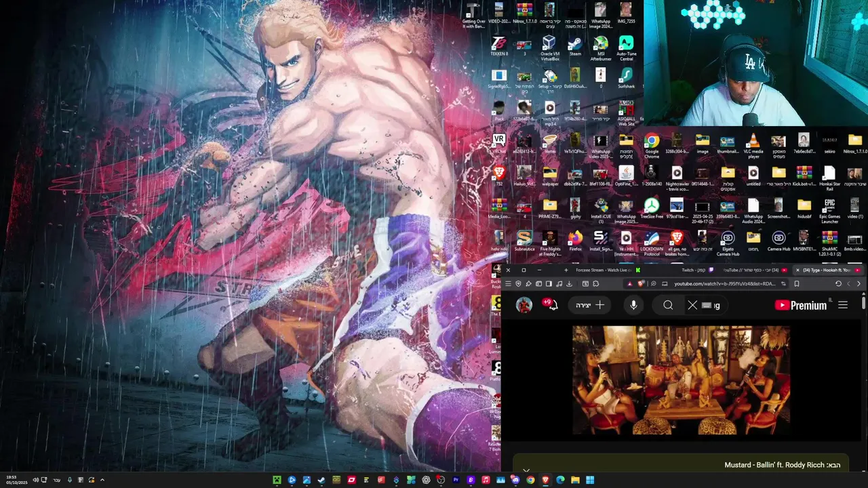This screenshot has width=868, height=488.
Task: Clear YouTube search box with X
Action: [692, 306]
